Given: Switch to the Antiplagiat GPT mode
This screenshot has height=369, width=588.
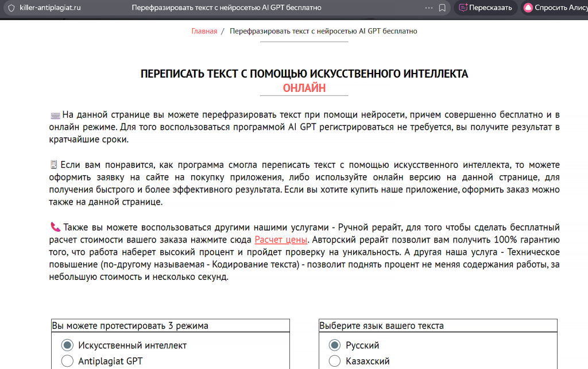Looking at the screenshot, I should (67, 361).
